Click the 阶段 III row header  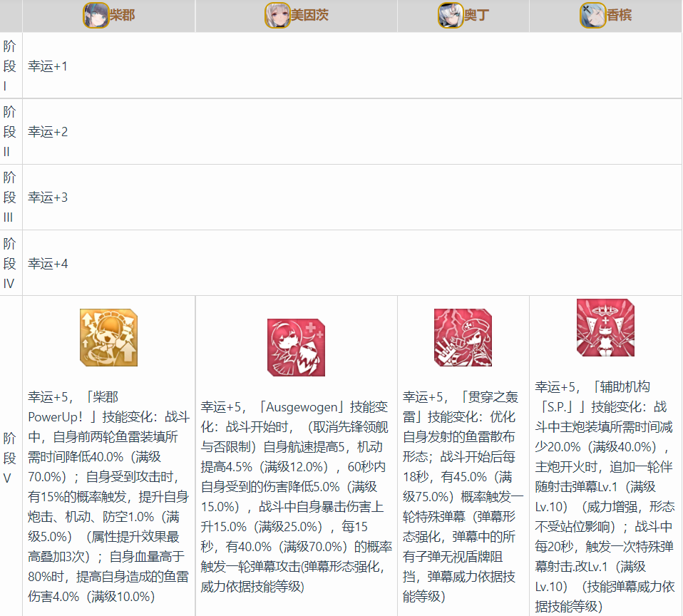pos(9,197)
